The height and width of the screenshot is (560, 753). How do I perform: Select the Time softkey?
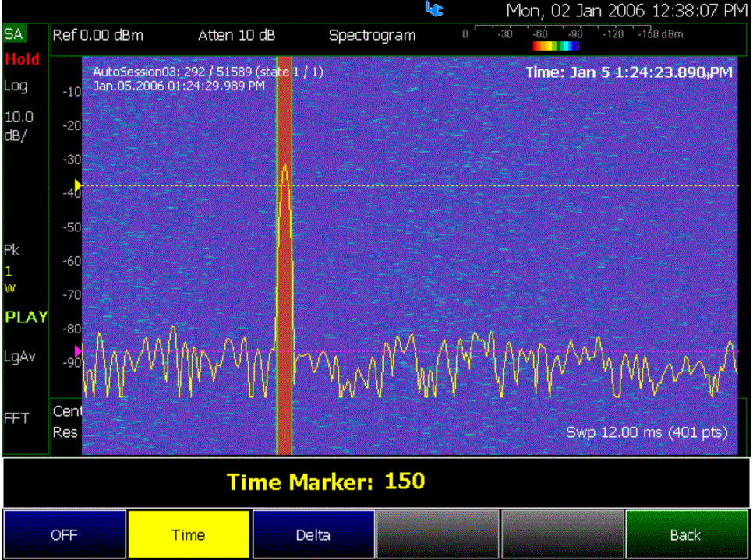189,534
